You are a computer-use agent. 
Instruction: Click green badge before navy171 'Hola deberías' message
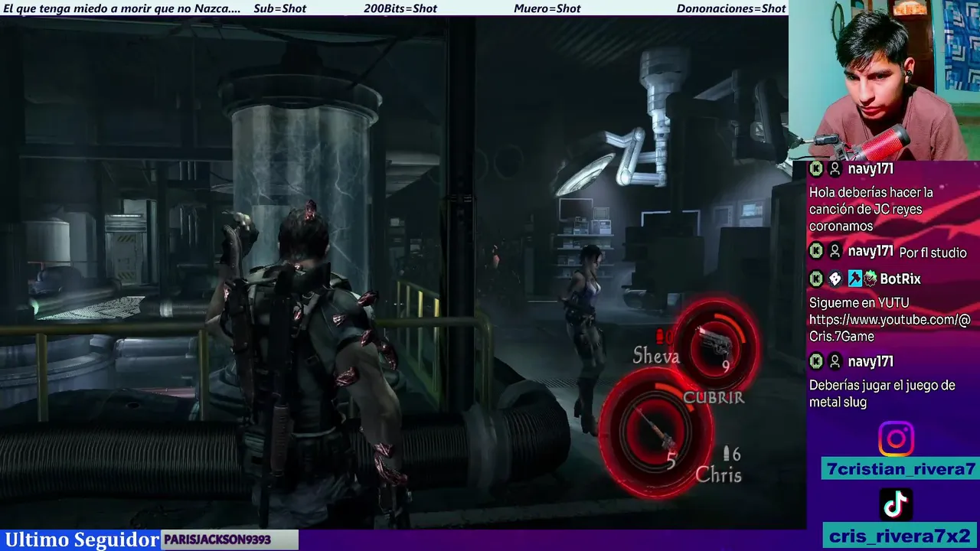point(816,169)
